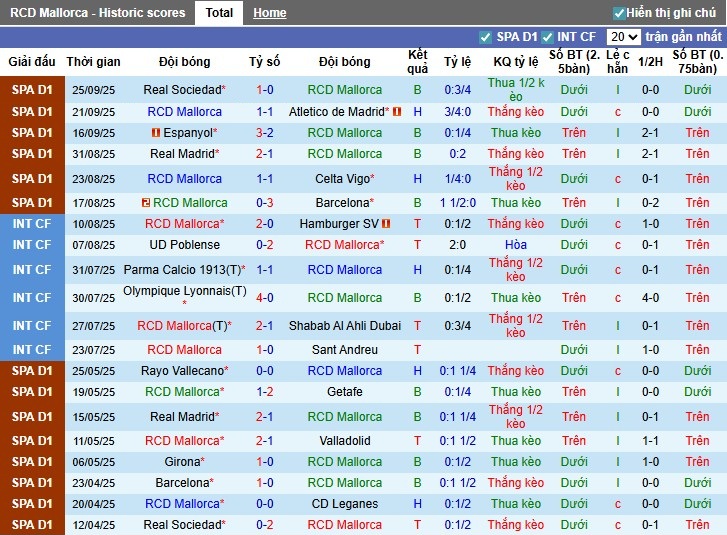This screenshot has width=727, height=535.
Task: Open Olympique Lyonnais team link
Action: (x=184, y=291)
